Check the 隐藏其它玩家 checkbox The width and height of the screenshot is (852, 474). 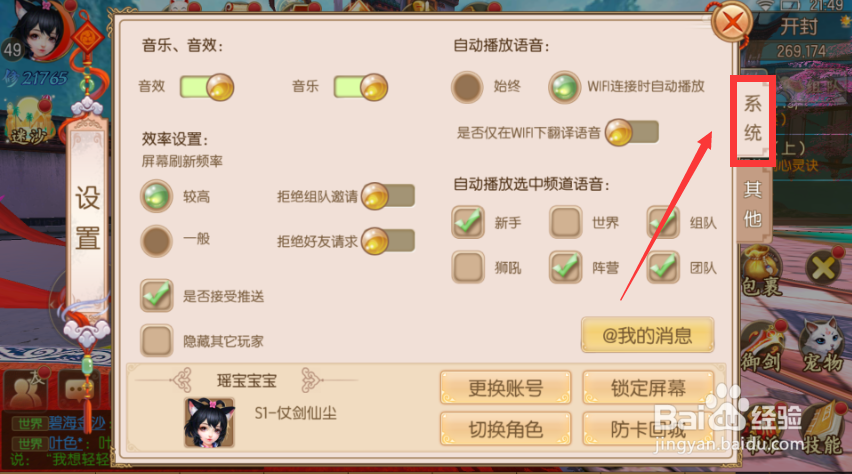point(156,341)
